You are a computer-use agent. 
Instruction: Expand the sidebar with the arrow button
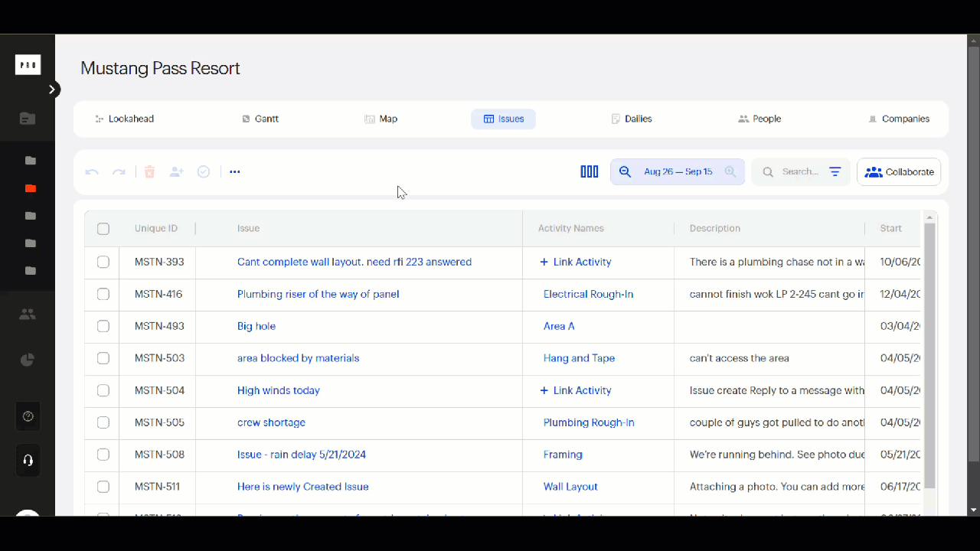pyautogui.click(x=52, y=90)
